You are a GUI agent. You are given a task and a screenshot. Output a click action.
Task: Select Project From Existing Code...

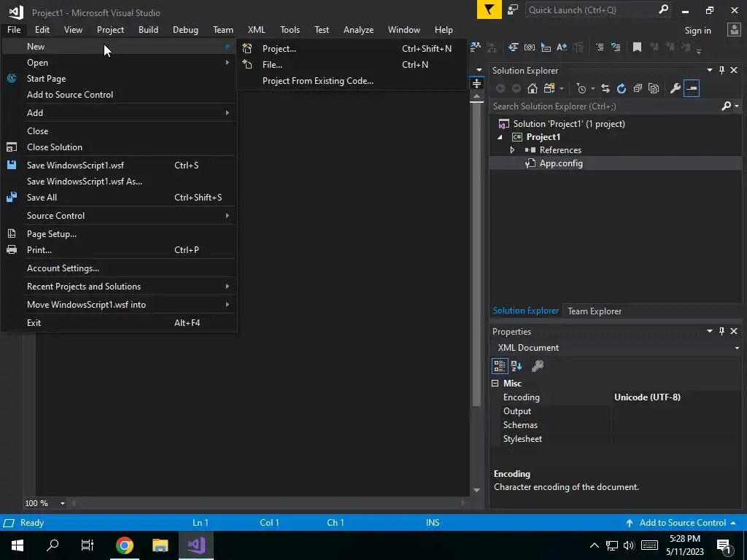pos(352,81)
